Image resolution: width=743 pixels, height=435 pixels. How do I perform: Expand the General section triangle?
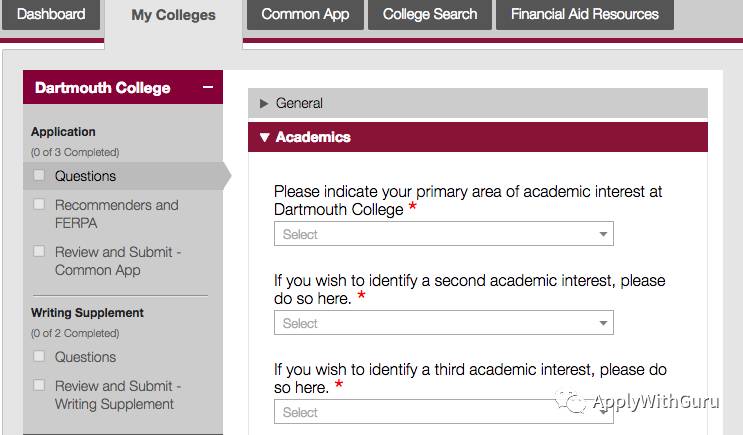click(264, 103)
